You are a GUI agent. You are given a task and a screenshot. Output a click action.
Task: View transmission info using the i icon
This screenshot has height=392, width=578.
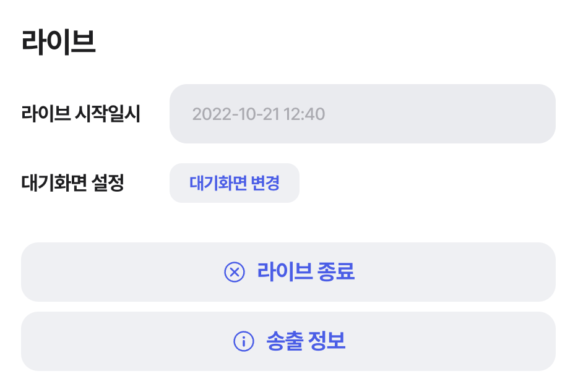coord(244,341)
